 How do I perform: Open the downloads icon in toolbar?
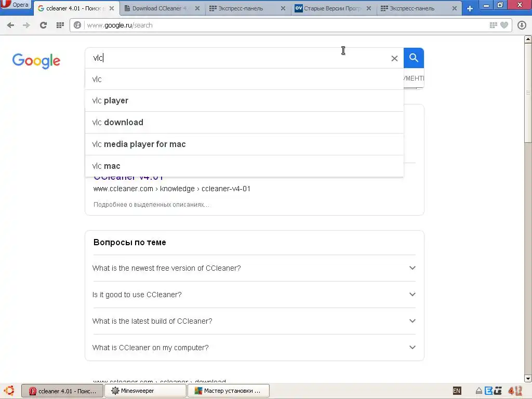[x=522, y=25]
